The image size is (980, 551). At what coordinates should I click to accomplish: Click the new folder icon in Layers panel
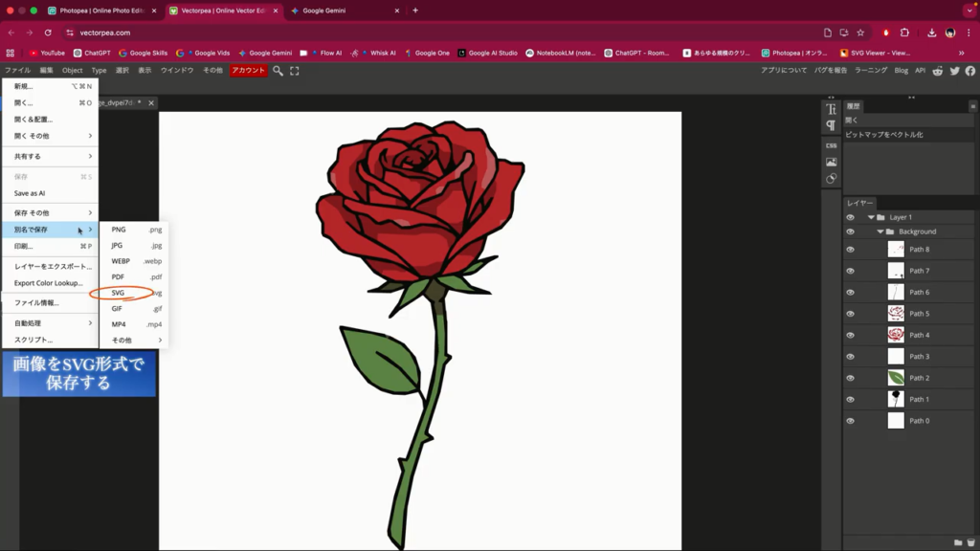(x=958, y=543)
